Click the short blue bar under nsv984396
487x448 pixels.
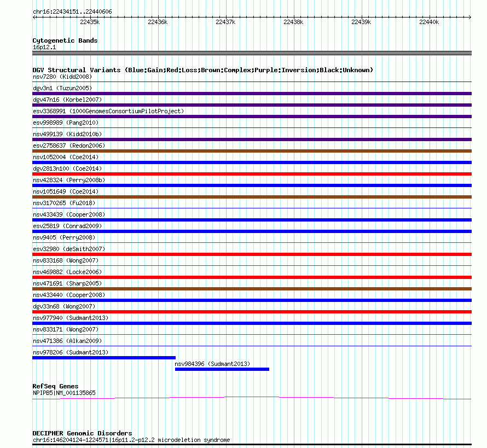(x=222, y=369)
